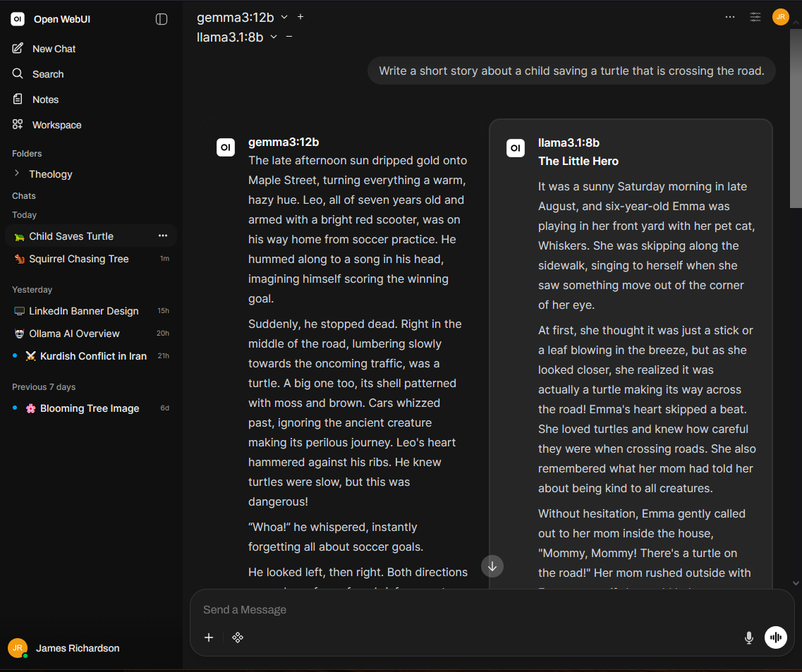This screenshot has height=672, width=802.
Task: Click the gemma3:12b response avatar icon
Action: [226, 147]
